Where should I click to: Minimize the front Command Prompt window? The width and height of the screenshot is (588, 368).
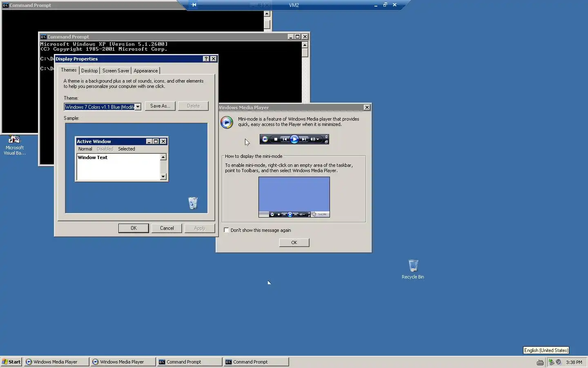point(291,37)
